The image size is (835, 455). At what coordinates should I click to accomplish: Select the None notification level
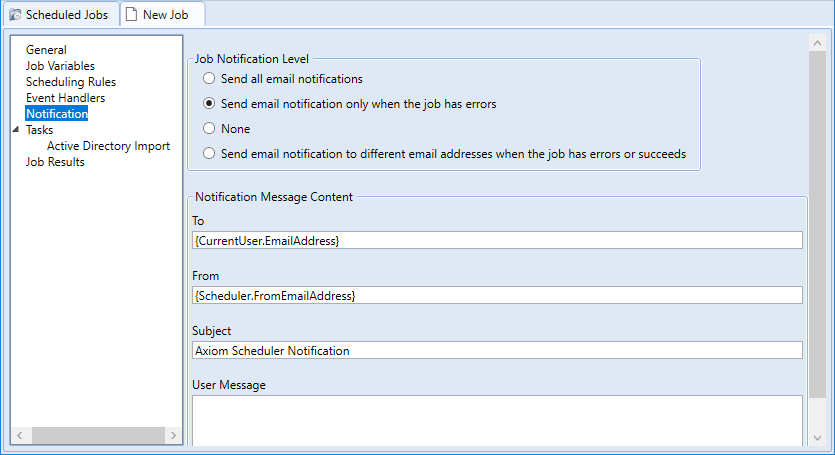point(208,129)
